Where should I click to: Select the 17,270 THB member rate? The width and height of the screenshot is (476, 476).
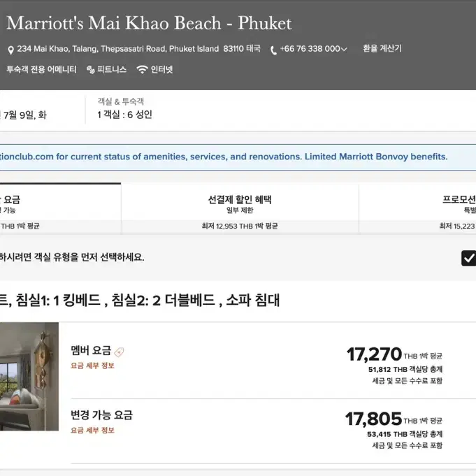click(x=394, y=366)
